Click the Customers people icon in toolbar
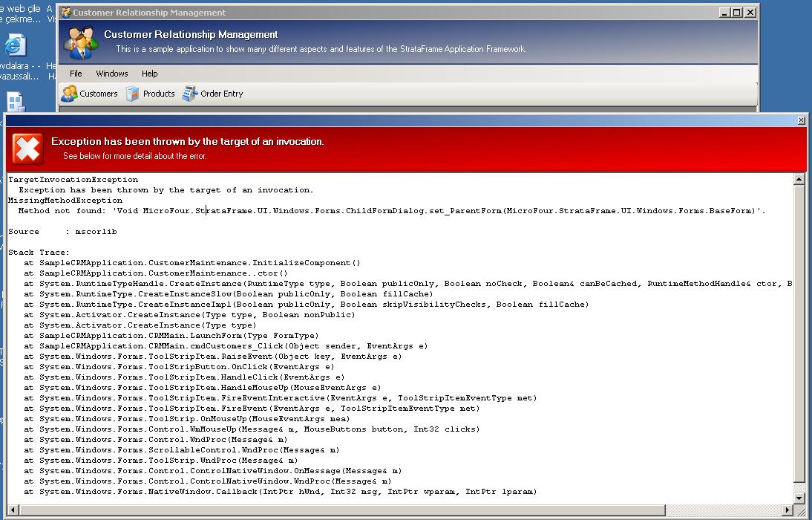 (x=69, y=94)
